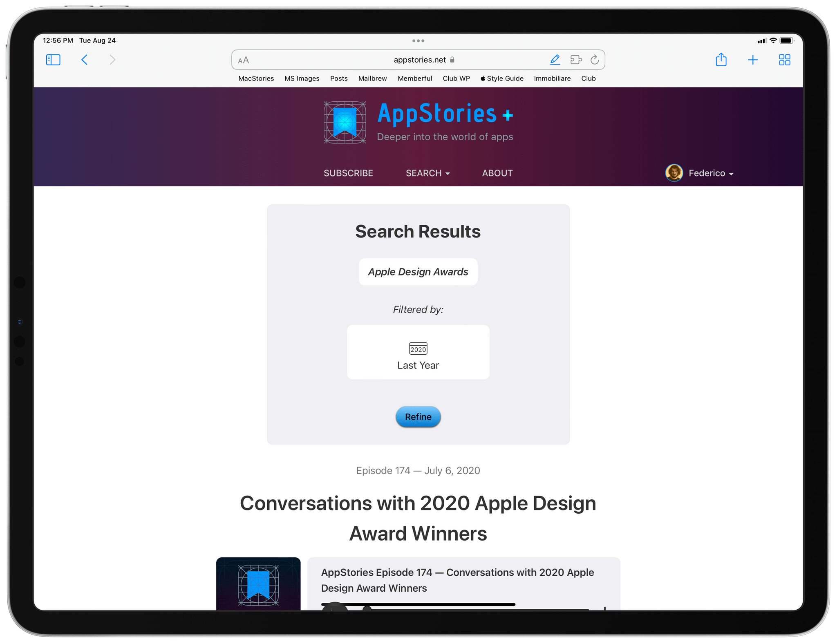Go back to the previous page

[x=85, y=60]
